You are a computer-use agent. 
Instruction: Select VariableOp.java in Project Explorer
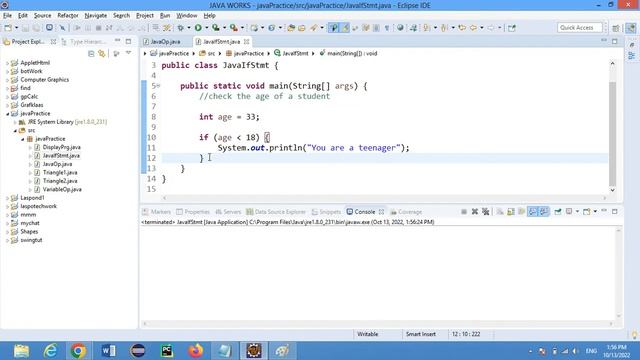[62, 189]
